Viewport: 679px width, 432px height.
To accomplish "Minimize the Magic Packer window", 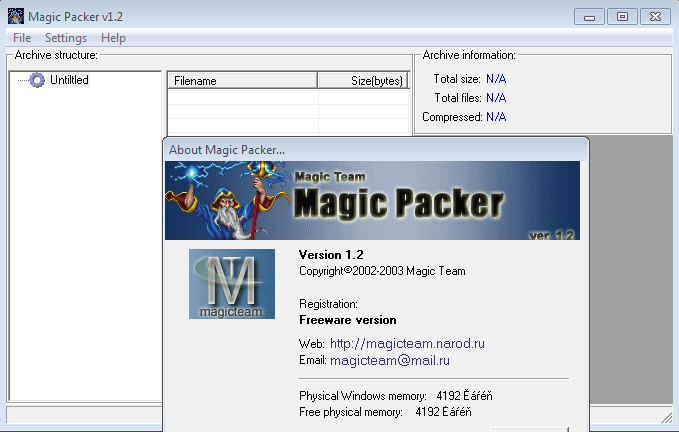I will coord(592,16).
